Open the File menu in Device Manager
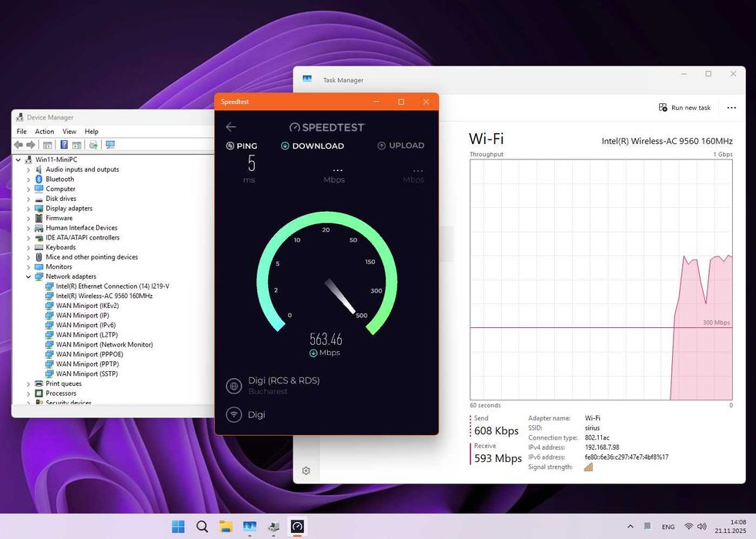This screenshot has height=539, width=756. pyautogui.click(x=22, y=131)
